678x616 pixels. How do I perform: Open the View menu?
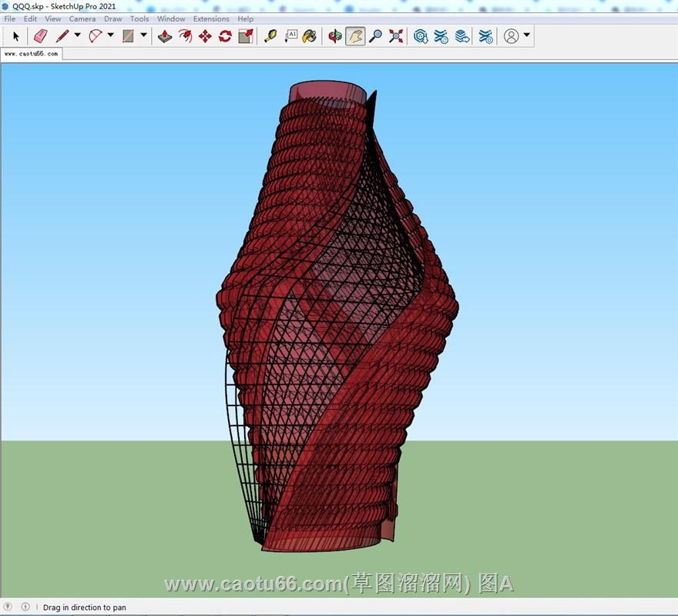point(52,19)
